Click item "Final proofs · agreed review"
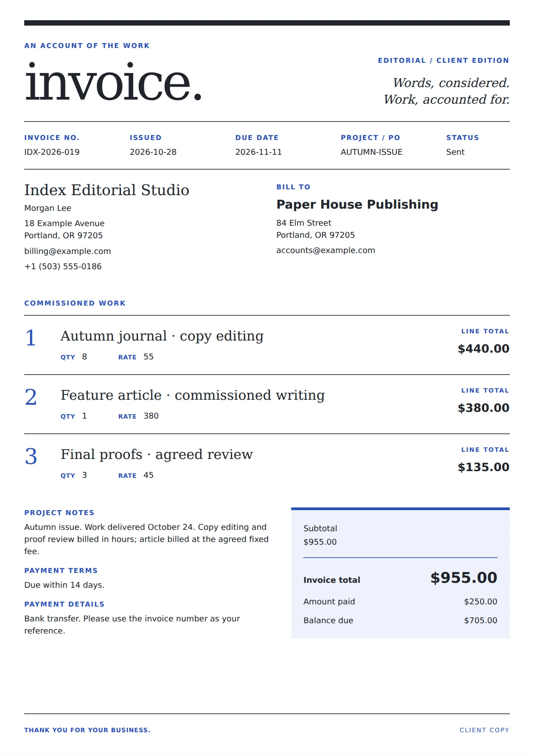The width and height of the screenshot is (534, 756). click(x=156, y=454)
